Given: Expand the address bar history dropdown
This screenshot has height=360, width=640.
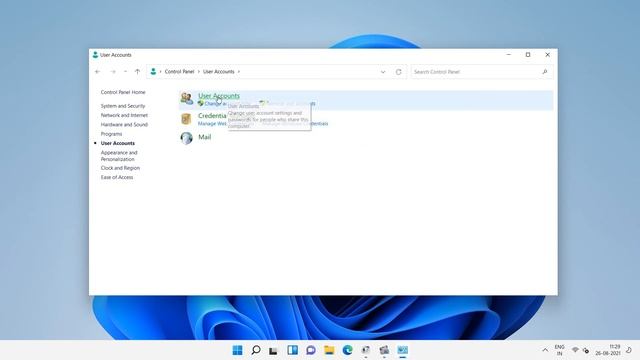Looking at the screenshot, I should click(383, 72).
